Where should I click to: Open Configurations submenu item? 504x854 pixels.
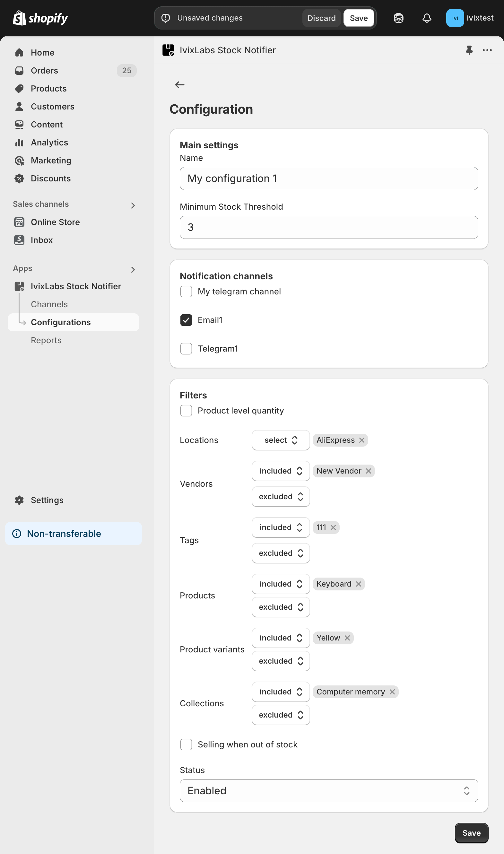(x=74, y=322)
